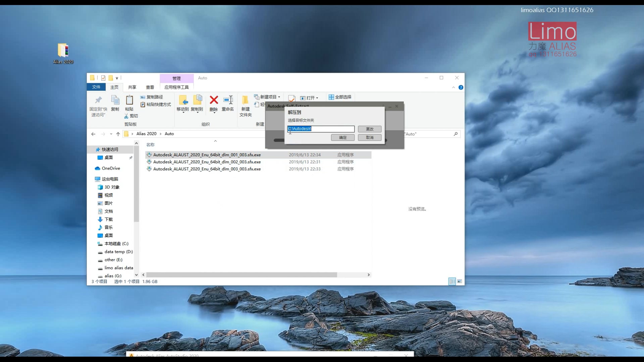Screen dimensions: 644x362
Task: Open the Alias 2020 desktop folder icon
Action: [63, 53]
